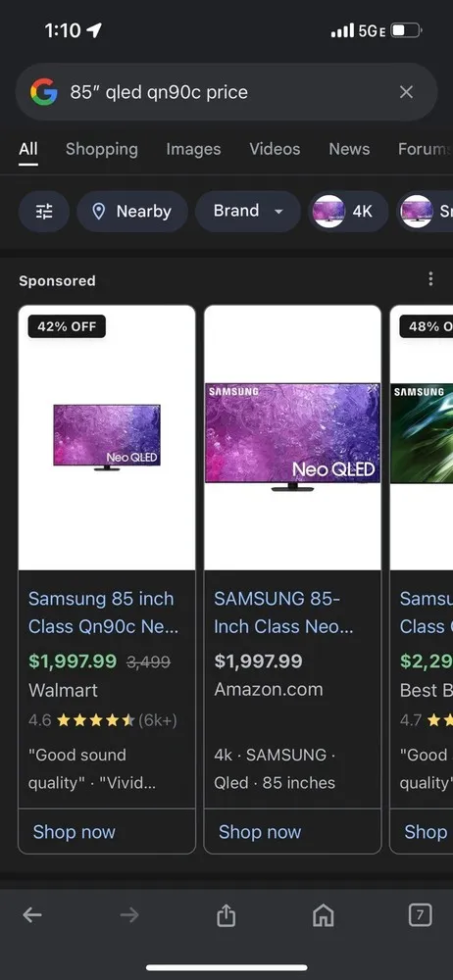Switch to the Shopping tab
This screenshot has width=453, height=980.
101,149
